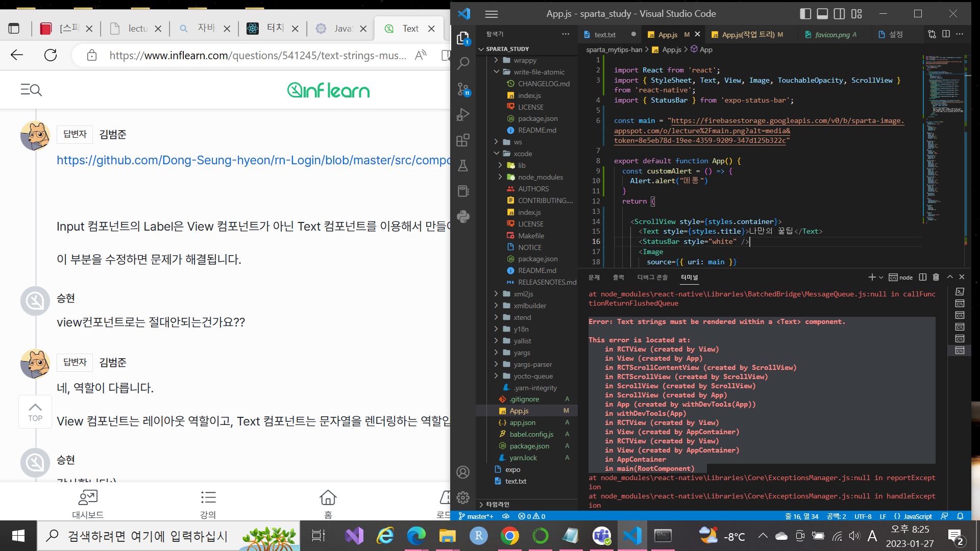Open notifications bell in VS Code status bar
Image resolution: width=980 pixels, height=551 pixels.
pyautogui.click(x=960, y=516)
